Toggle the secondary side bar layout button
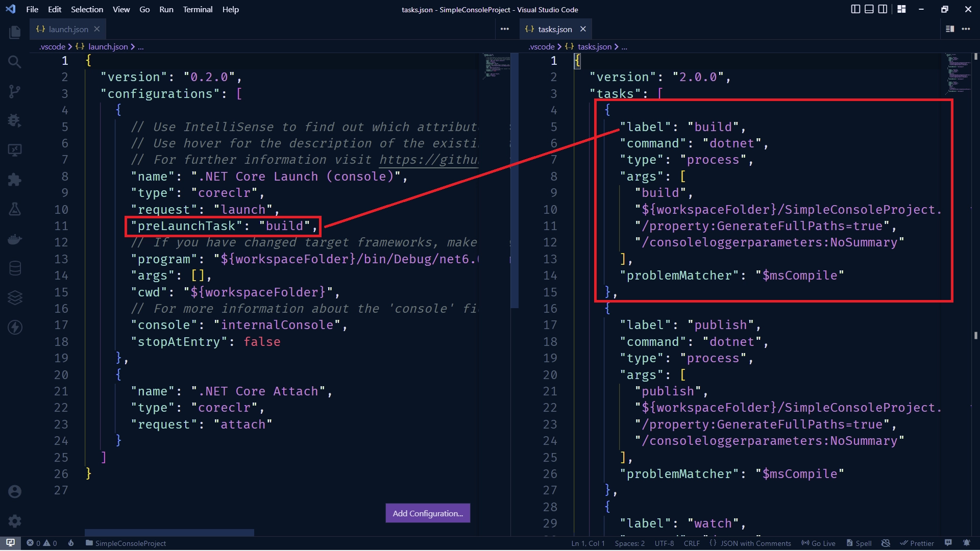Image resolution: width=980 pixels, height=551 pixels. coord(882,9)
